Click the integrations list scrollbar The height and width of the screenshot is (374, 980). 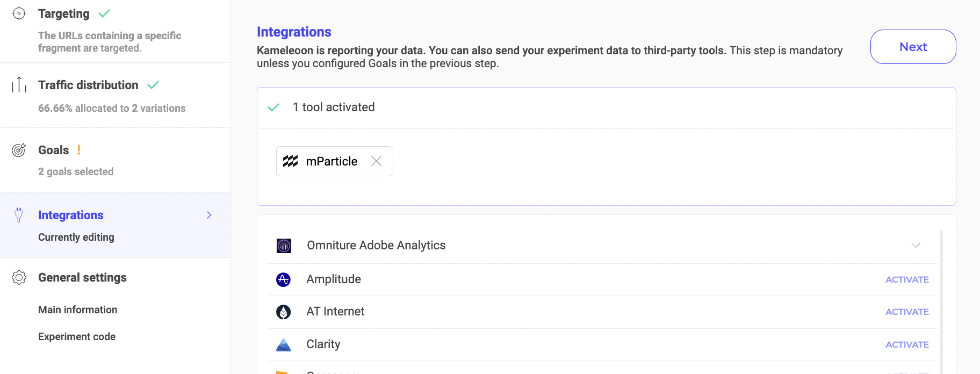click(x=941, y=301)
